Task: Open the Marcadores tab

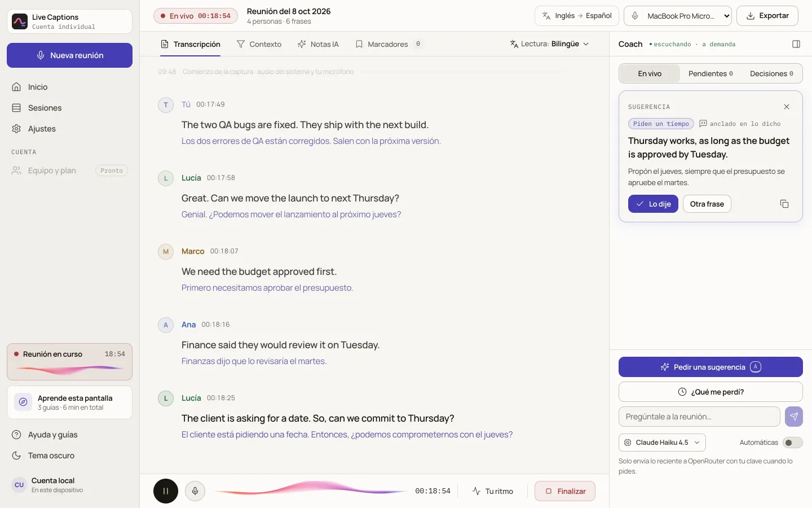Action: pyautogui.click(x=389, y=44)
